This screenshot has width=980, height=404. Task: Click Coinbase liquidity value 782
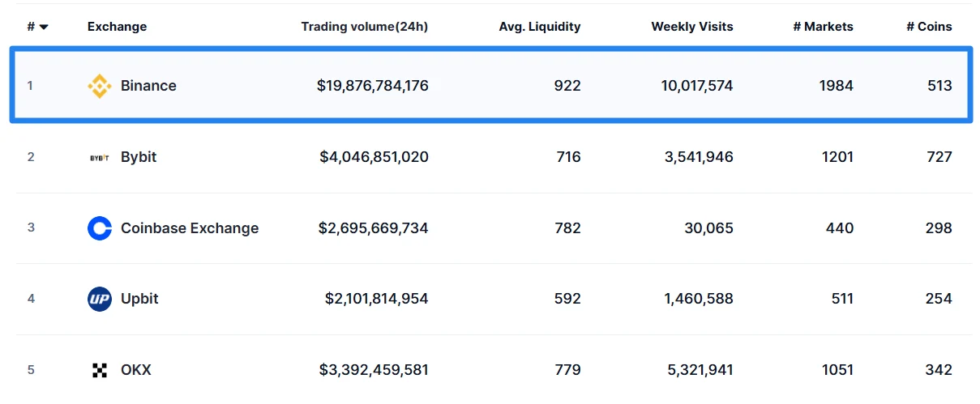[x=567, y=228]
